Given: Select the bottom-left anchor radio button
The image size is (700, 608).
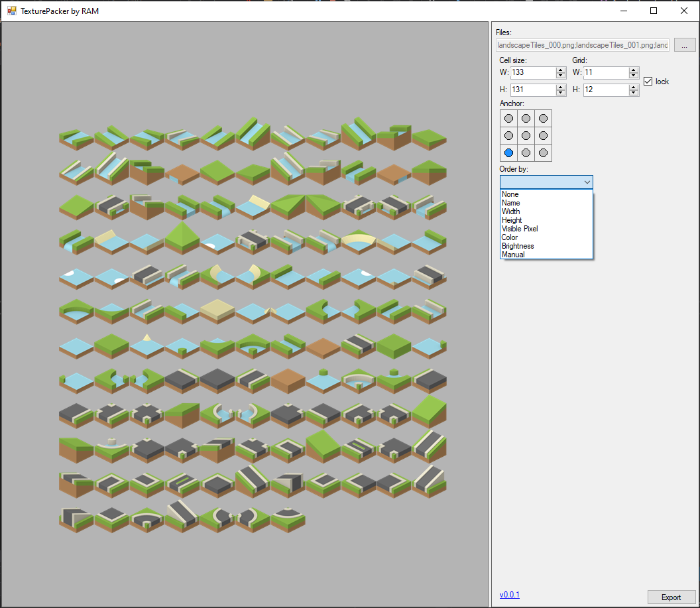Looking at the screenshot, I should (508, 152).
